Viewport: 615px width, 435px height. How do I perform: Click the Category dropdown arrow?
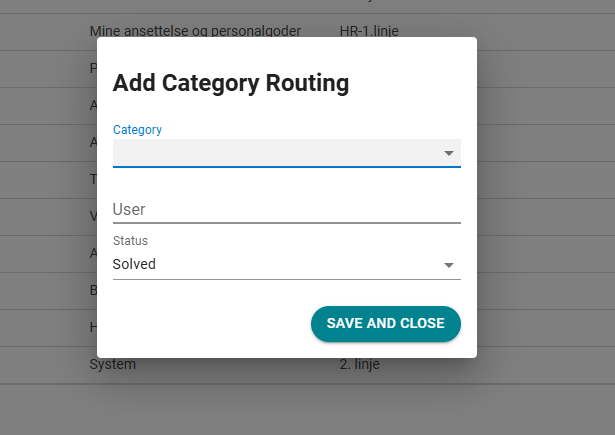click(449, 153)
